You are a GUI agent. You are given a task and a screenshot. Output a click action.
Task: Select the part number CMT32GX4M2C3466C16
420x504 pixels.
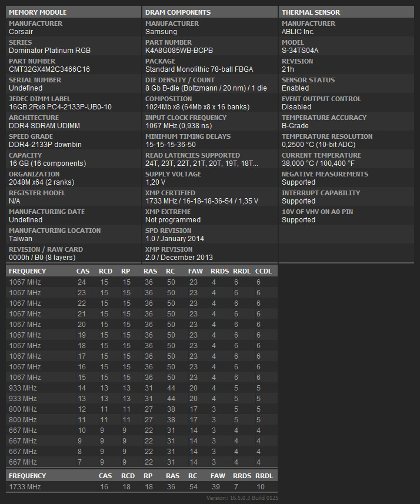(49, 69)
